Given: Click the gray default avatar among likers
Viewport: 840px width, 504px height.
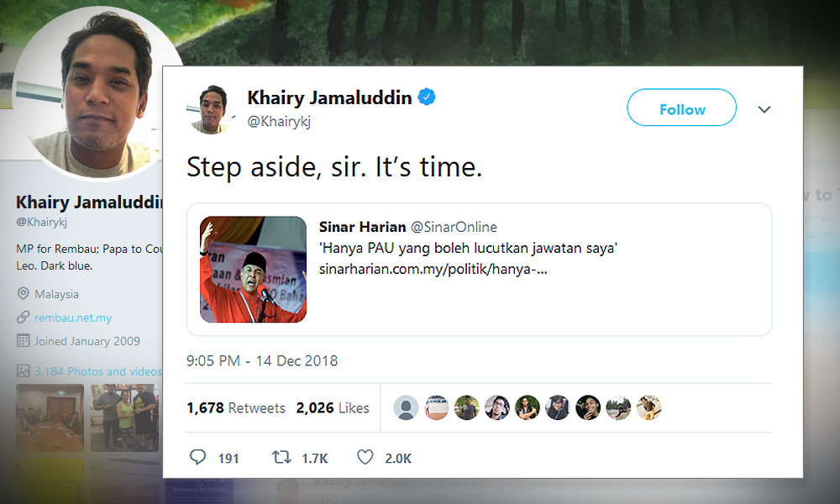Looking at the screenshot, I should pos(406,407).
